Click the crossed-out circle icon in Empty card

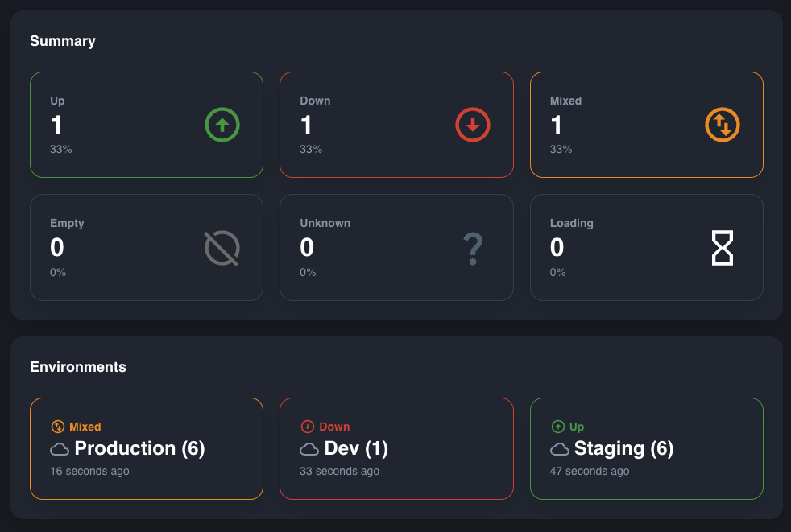tap(222, 248)
